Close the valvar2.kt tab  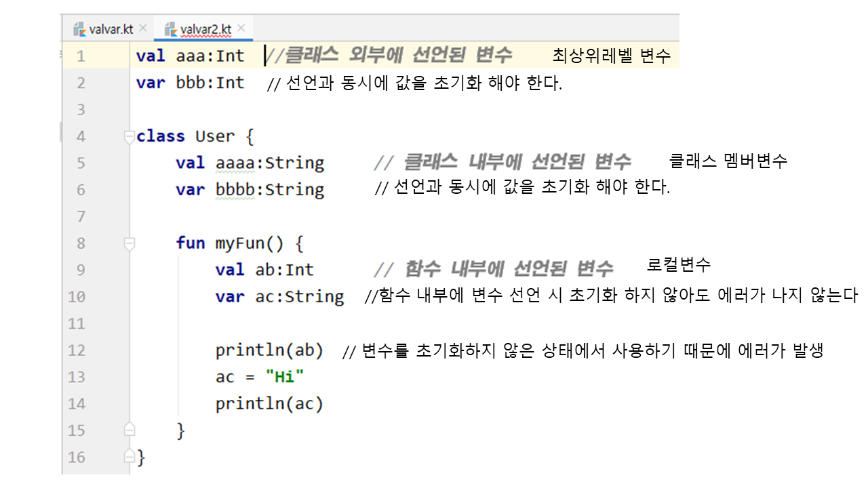click(x=241, y=28)
